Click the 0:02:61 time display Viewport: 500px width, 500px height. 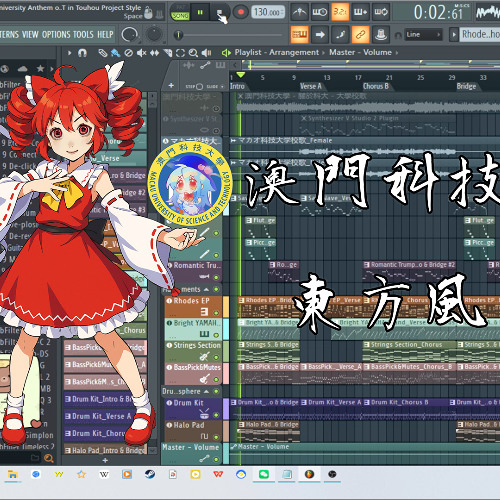point(438,12)
